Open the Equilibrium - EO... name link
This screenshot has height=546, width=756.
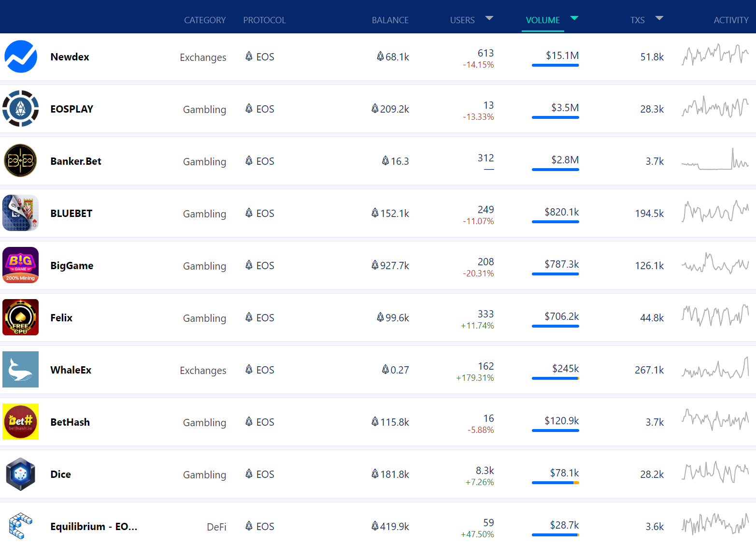tap(94, 527)
